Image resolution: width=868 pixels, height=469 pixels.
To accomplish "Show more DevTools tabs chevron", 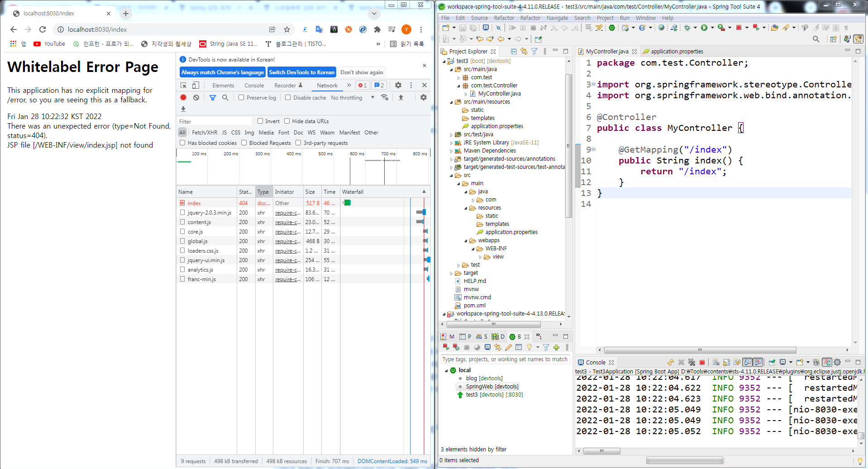I will (x=349, y=85).
